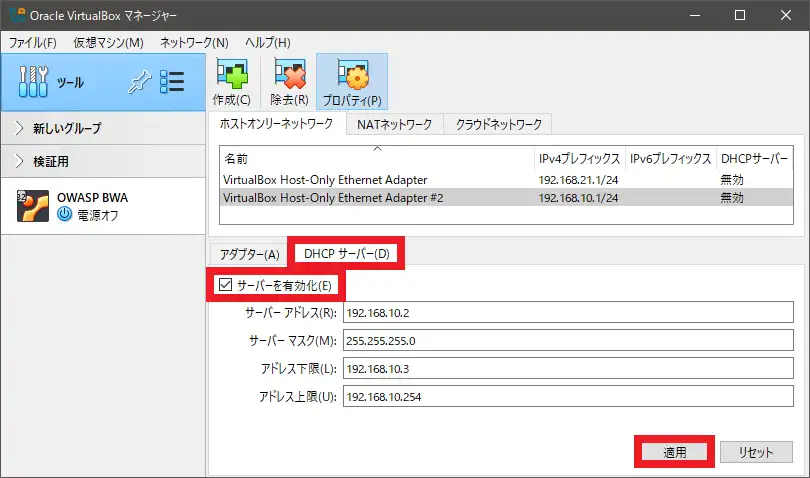Screen dimensions: 810x478
Task: Expand the 検証用 group
Action: point(19,161)
